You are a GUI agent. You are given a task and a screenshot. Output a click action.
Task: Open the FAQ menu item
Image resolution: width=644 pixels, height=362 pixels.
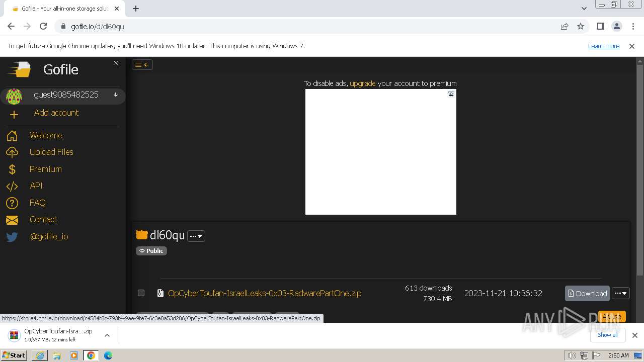tap(38, 203)
